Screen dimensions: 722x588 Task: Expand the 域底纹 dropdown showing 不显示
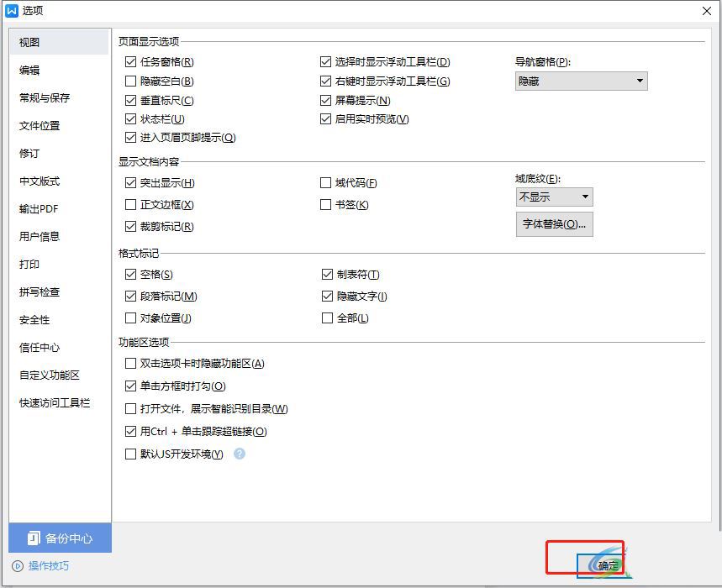pos(555,197)
